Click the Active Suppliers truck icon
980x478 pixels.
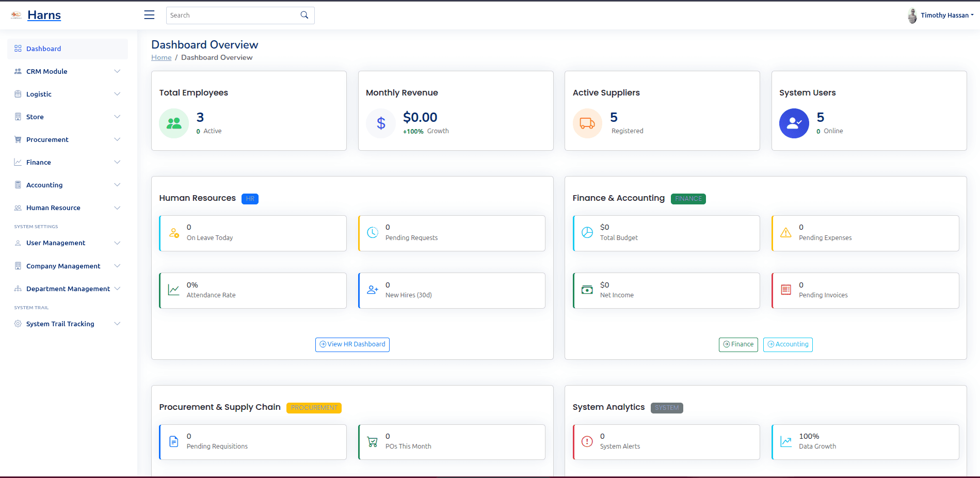587,123
